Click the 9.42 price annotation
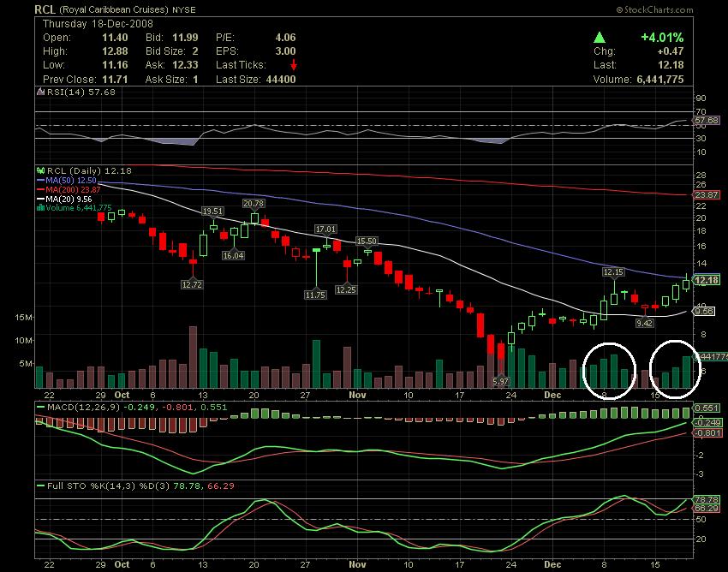 (644, 323)
